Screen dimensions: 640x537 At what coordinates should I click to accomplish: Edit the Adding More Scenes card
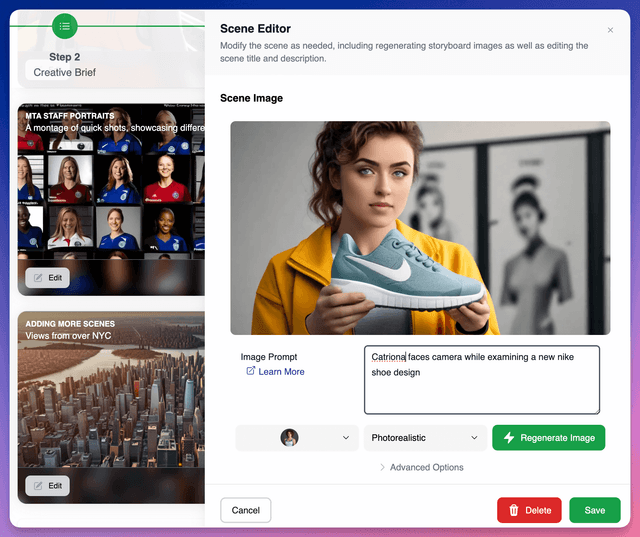point(47,486)
